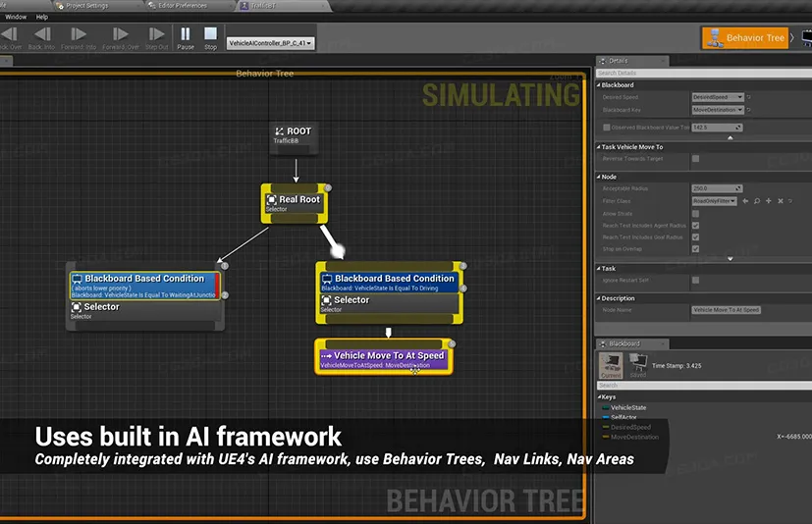Toggle the Ignore Restart Self checkbox
The height and width of the screenshot is (524, 812).
[695, 280]
